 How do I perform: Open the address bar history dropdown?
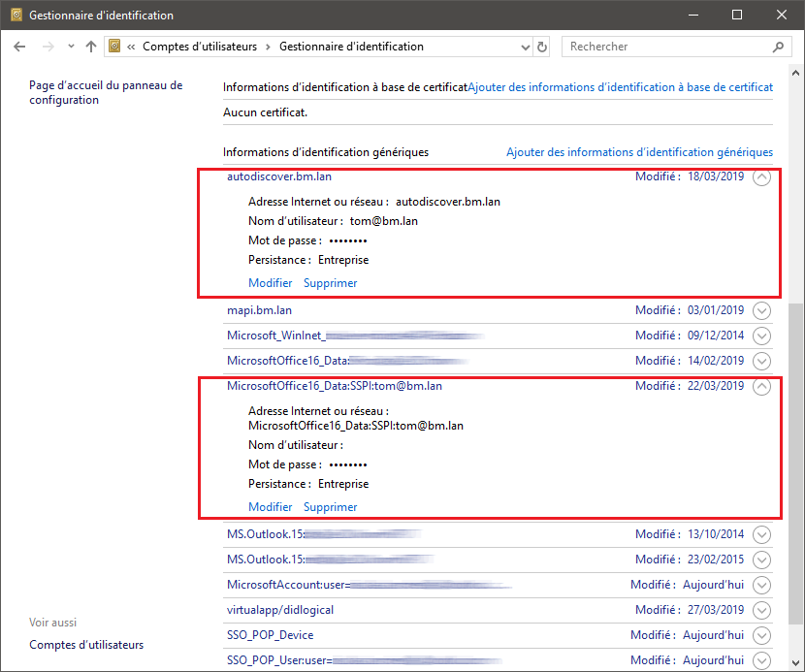click(x=525, y=47)
